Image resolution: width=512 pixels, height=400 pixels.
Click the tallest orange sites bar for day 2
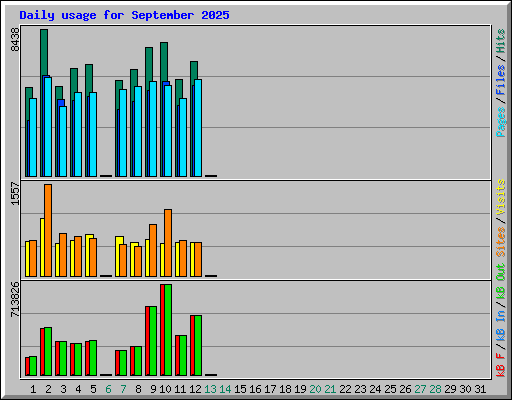click(x=48, y=230)
